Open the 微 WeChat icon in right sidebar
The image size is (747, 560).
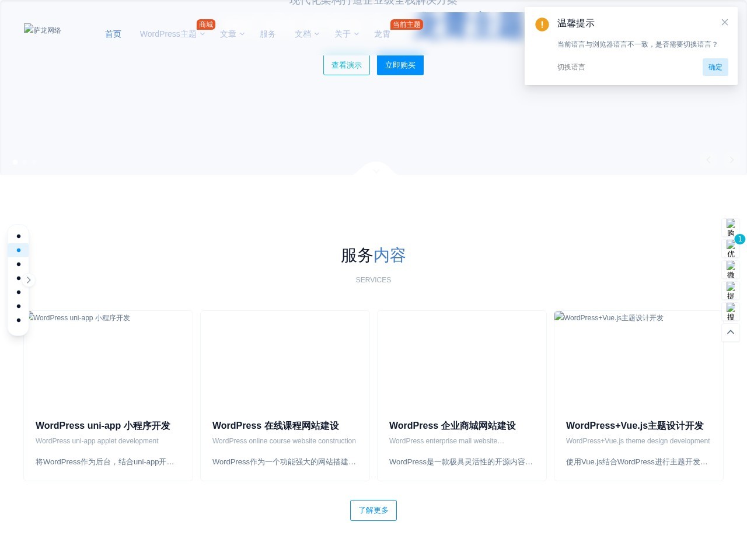click(x=731, y=269)
